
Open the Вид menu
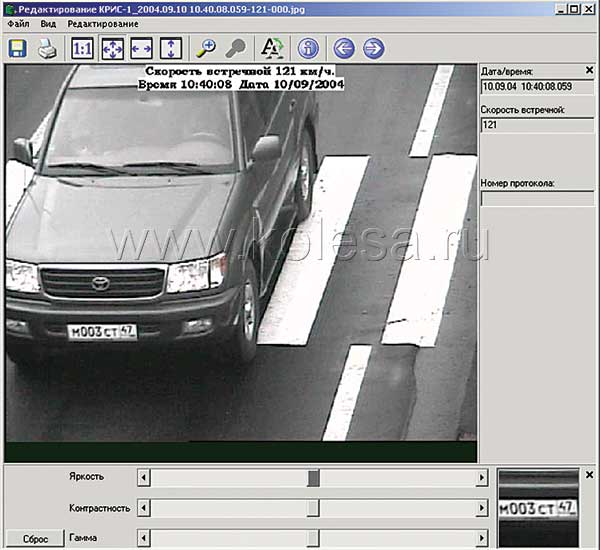[x=48, y=23]
